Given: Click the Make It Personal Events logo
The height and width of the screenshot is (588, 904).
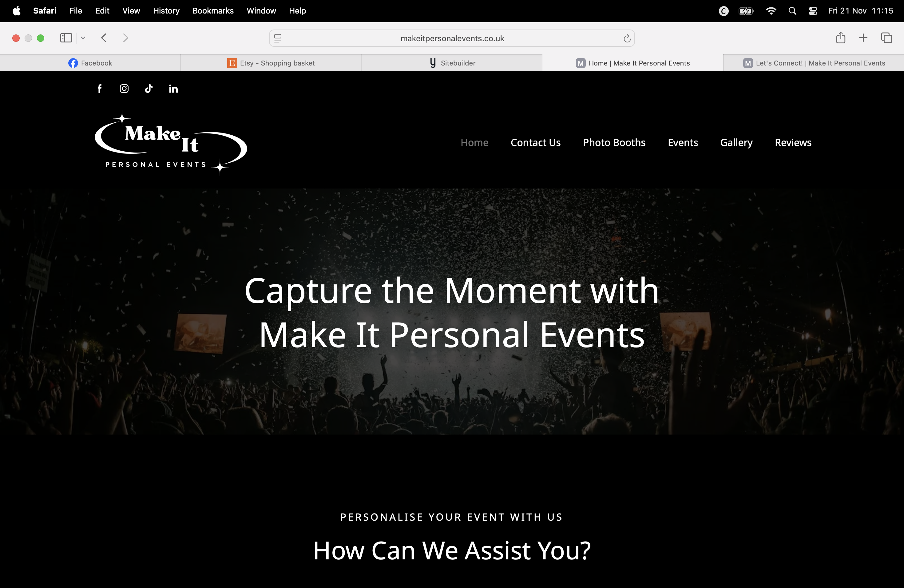Looking at the screenshot, I should (171, 143).
